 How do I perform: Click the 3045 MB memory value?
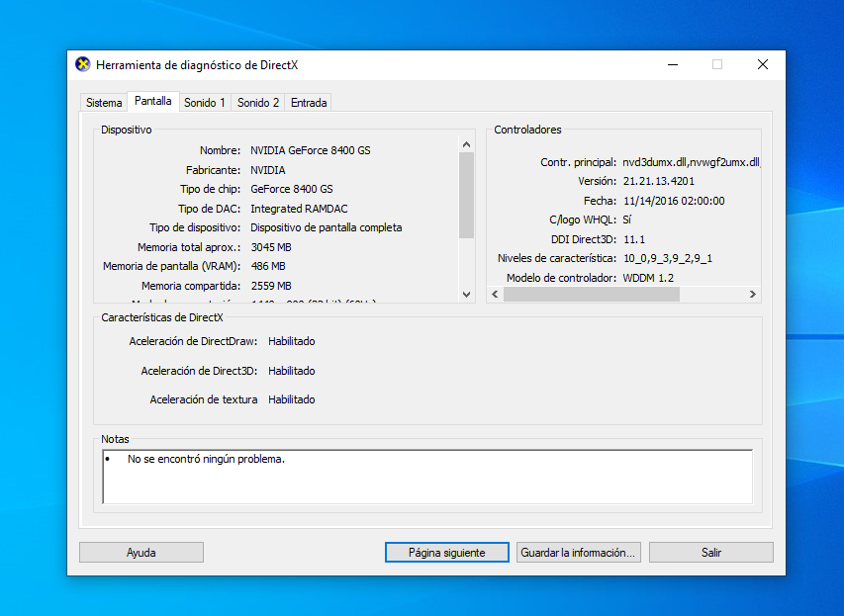coord(271,247)
